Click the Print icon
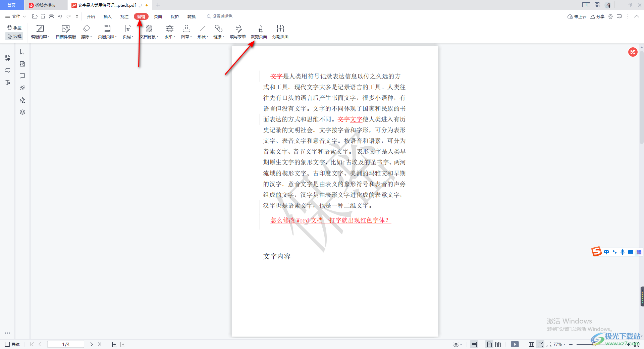Image resolution: width=644 pixels, height=349 pixels. point(51,16)
